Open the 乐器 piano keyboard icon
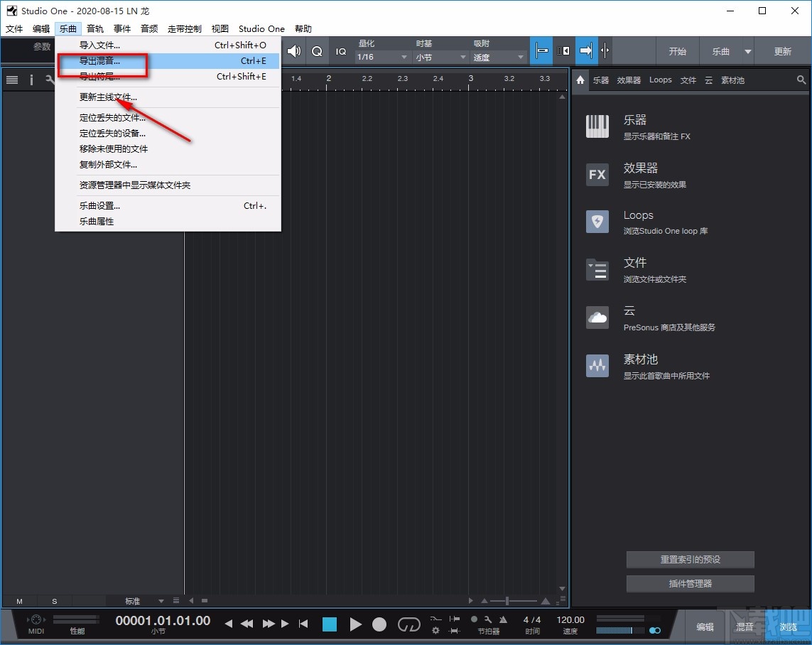Screen dimensions: 812x645 point(597,126)
